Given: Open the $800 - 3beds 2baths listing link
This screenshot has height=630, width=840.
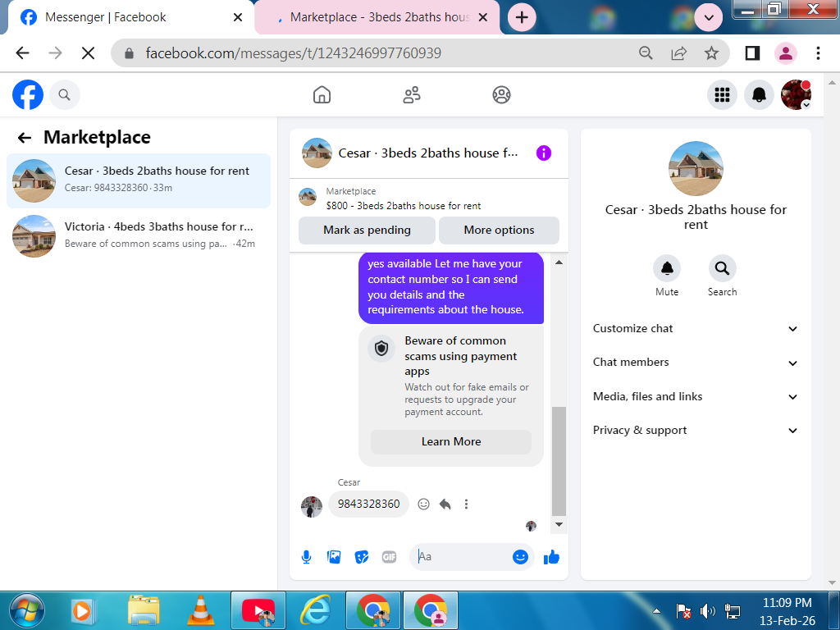Looking at the screenshot, I should 404,206.
